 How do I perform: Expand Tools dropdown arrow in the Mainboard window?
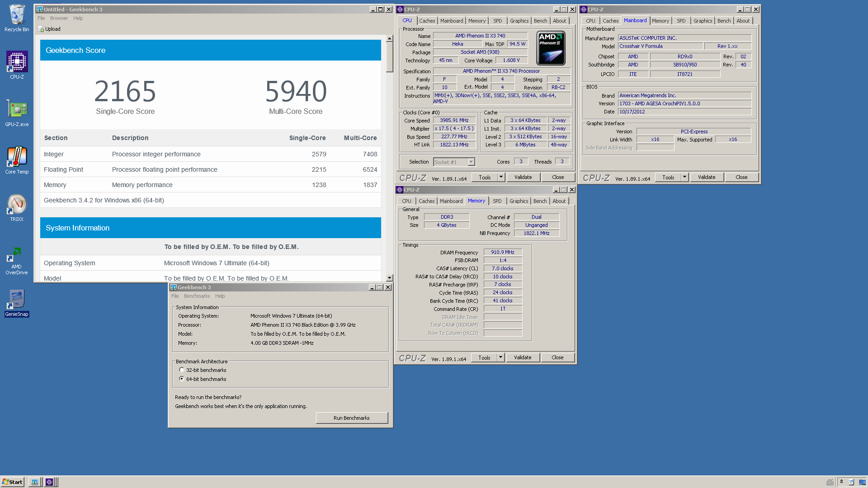[684, 177]
